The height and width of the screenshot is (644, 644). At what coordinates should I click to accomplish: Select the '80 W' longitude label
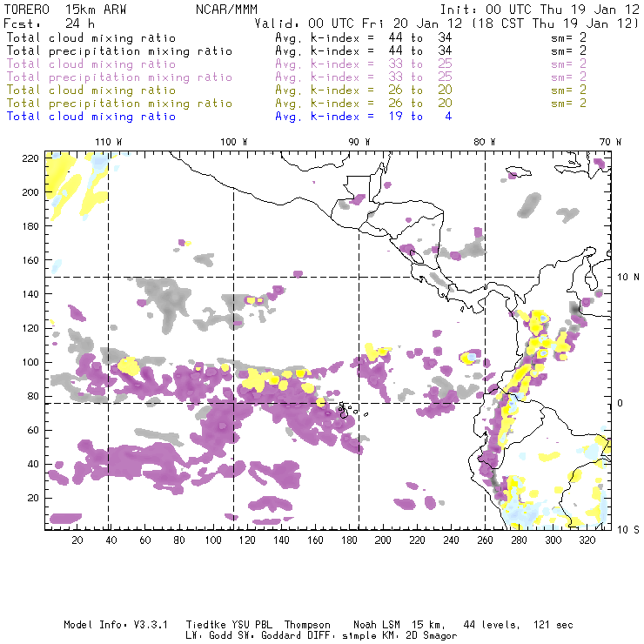coord(484,142)
